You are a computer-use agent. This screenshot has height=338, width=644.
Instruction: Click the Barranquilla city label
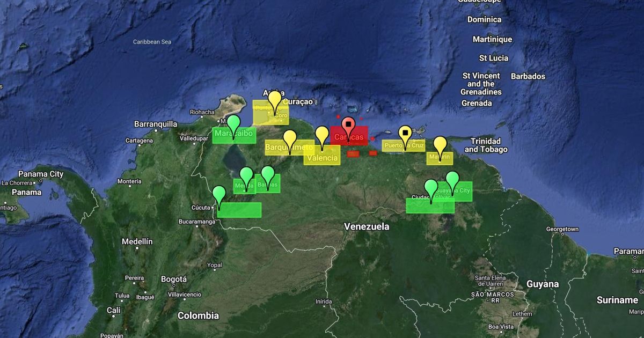(x=156, y=124)
